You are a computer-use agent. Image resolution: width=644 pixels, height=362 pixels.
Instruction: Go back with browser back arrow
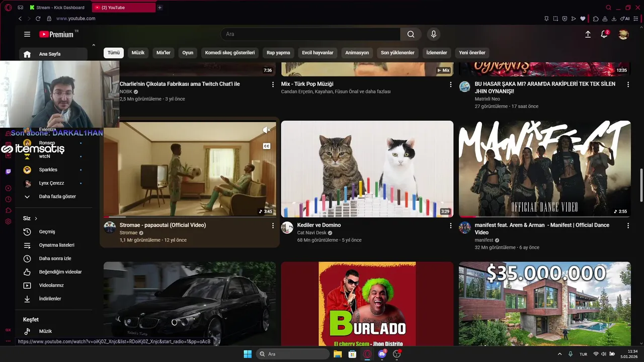pos(20,19)
